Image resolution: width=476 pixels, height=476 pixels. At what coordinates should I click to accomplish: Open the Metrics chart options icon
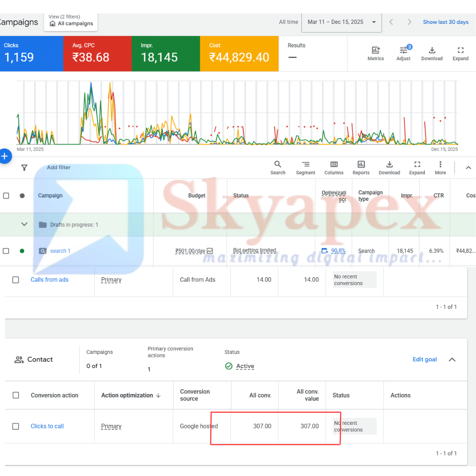pos(376,51)
